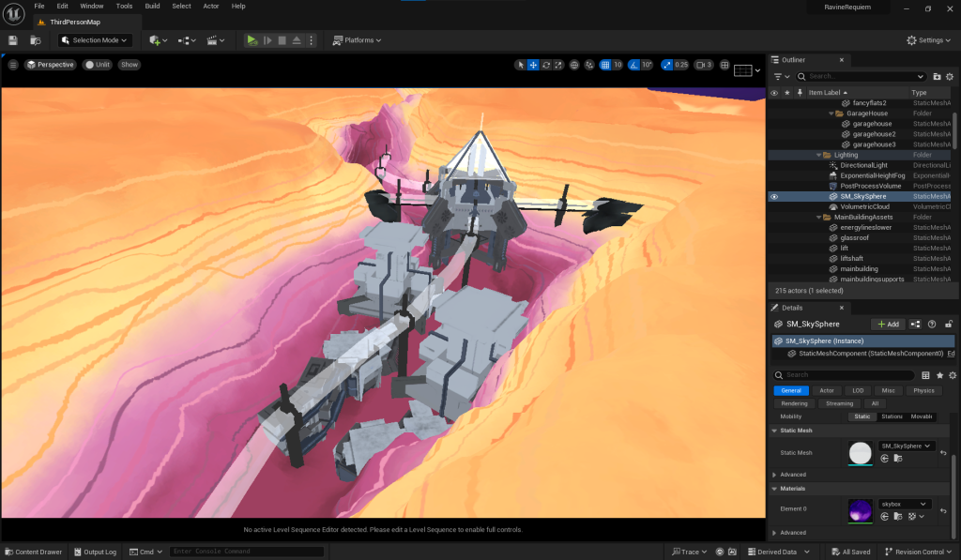
Task: Toggle the world/local coordinate globe icon
Action: [x=574, y=65]
